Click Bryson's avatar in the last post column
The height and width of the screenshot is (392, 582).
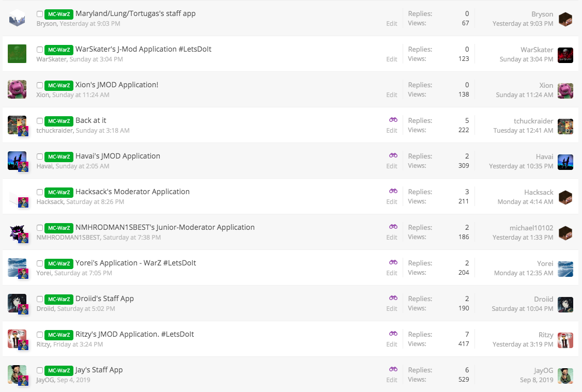tap(565, 19)
